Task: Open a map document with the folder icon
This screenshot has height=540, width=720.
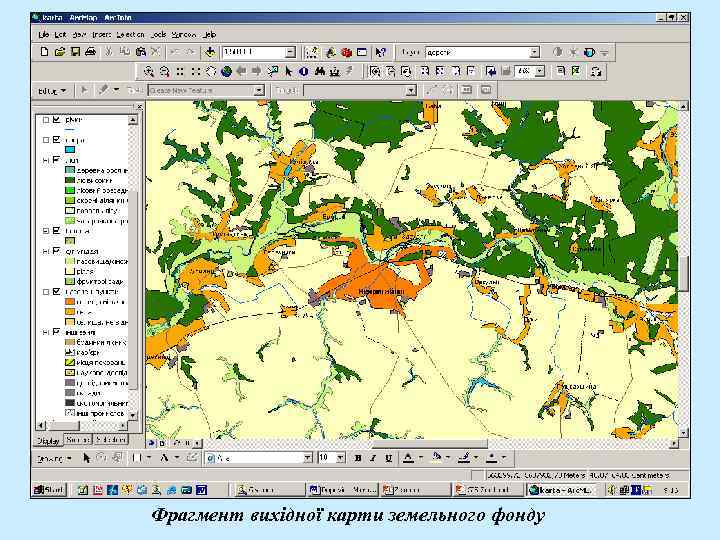Action: 60,52
